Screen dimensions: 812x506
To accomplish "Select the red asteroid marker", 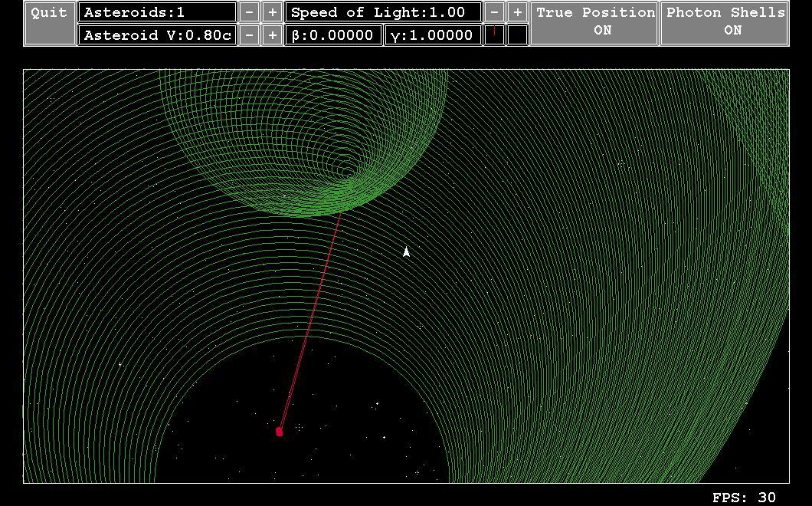I will click(279, 431).
